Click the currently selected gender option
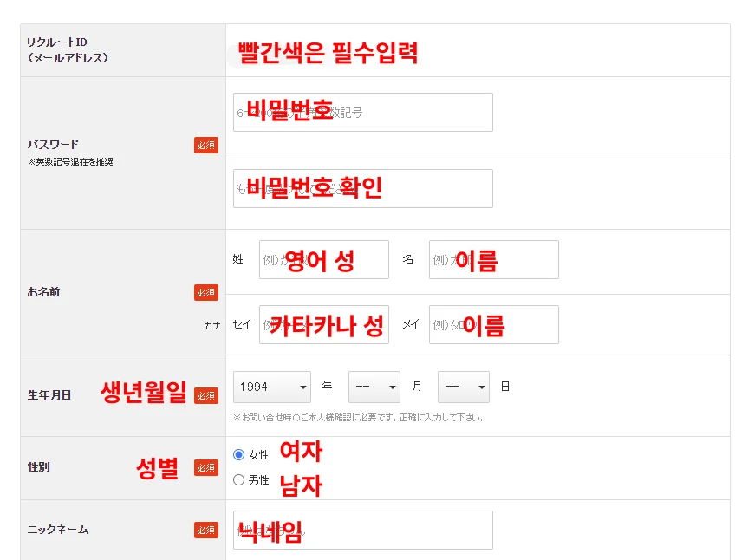 click(x=239, y=453)
